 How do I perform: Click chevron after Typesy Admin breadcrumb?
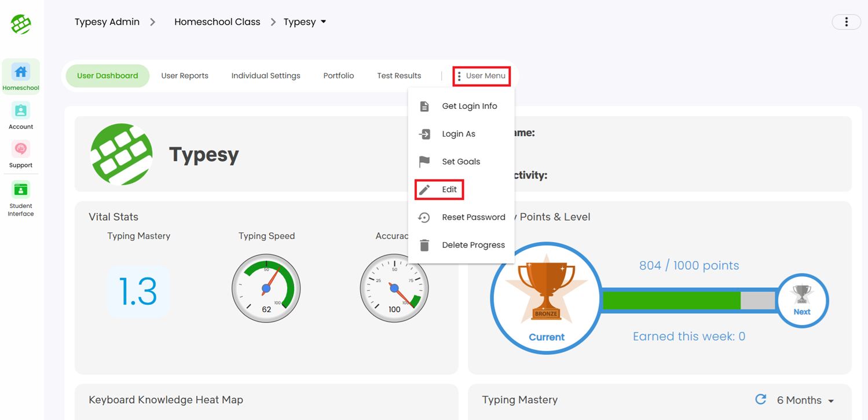pos(153,22)
